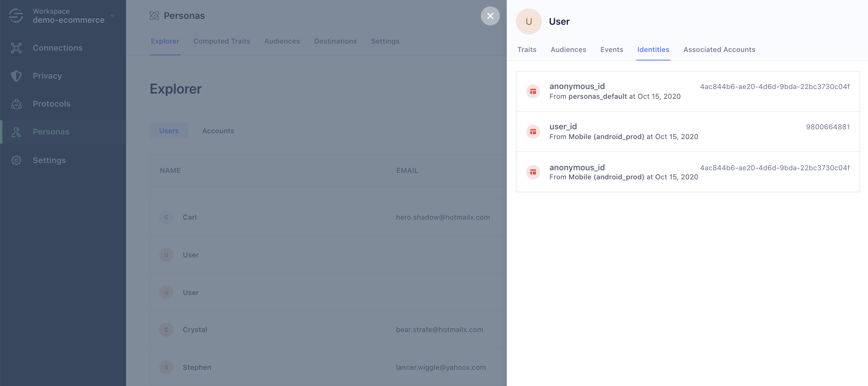Screen dimensions: 868x386
Task: Open the Audiences tab in user panel
Action: (x=568, y=50)
